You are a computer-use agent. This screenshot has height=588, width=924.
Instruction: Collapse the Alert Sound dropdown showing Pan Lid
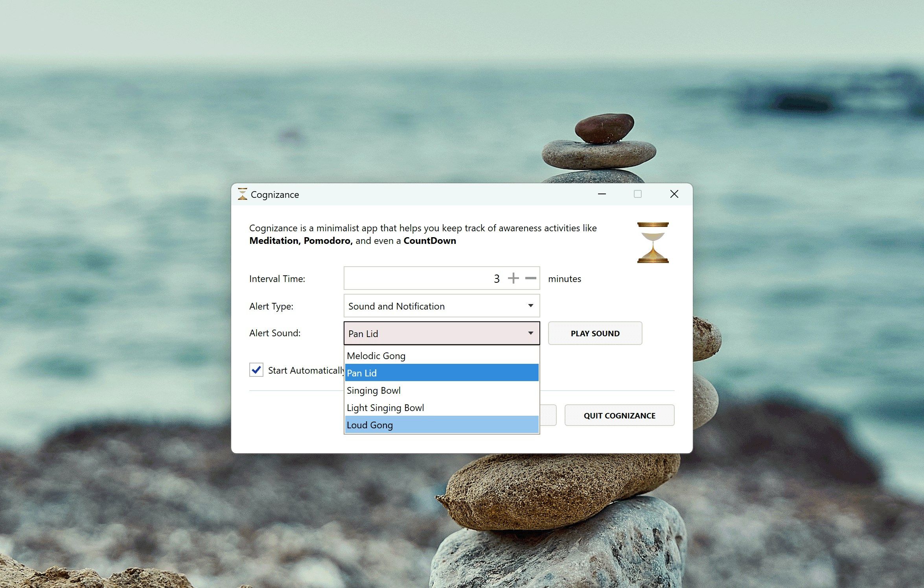pyautogui.click(x=442, y=334)
